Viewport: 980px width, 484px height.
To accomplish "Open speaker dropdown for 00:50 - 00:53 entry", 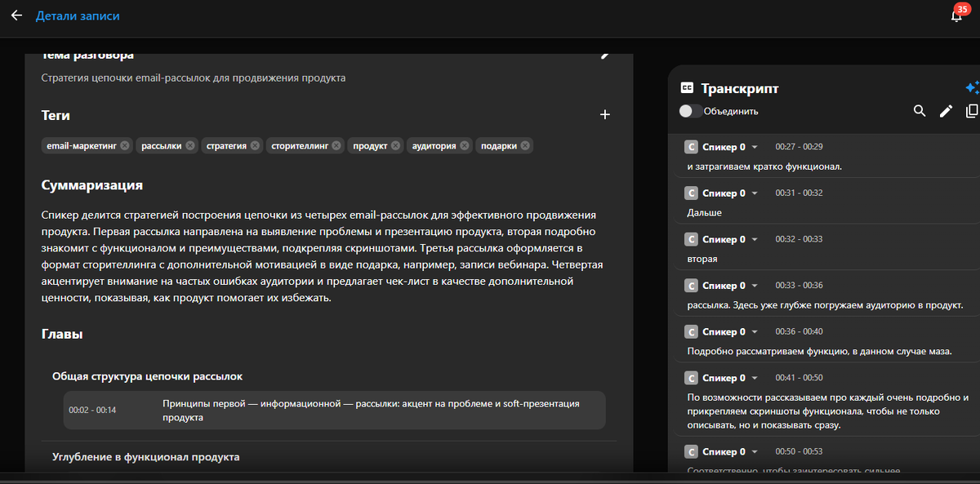I will (x=755, y=451).
